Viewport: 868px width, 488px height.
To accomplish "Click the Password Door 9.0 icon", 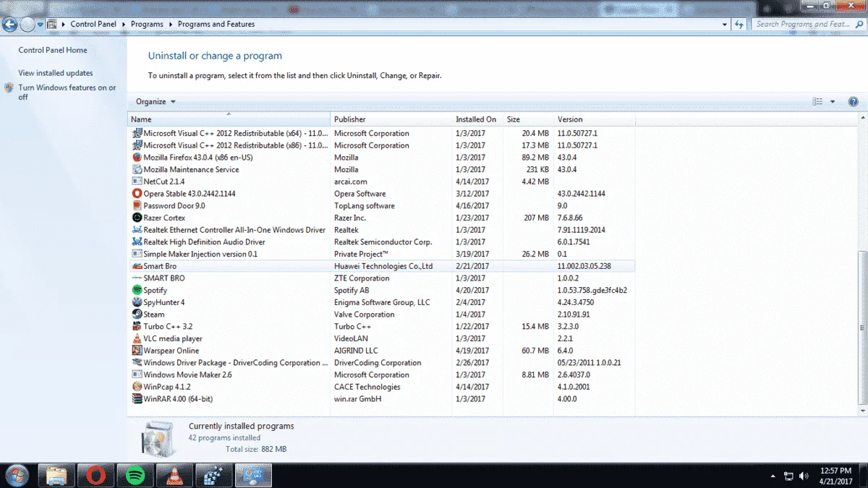I will click(x=137, y=206).
